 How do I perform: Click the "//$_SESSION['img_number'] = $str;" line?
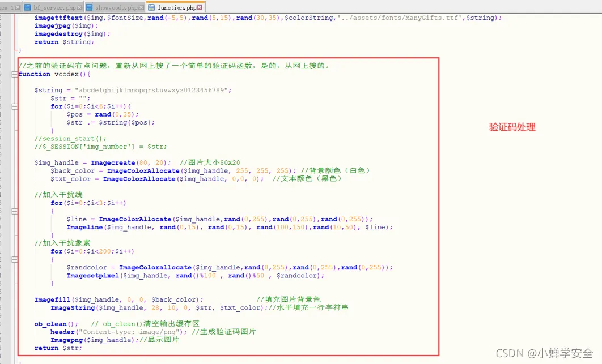[100, 147]
